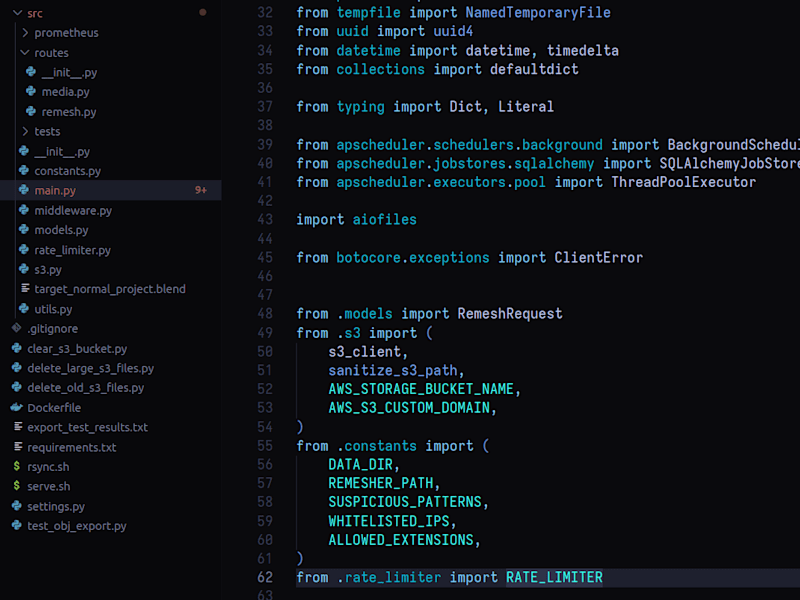This screenshot has height=600, width=800.
Task: Select the tests folder name
Action: pos(47,132)
